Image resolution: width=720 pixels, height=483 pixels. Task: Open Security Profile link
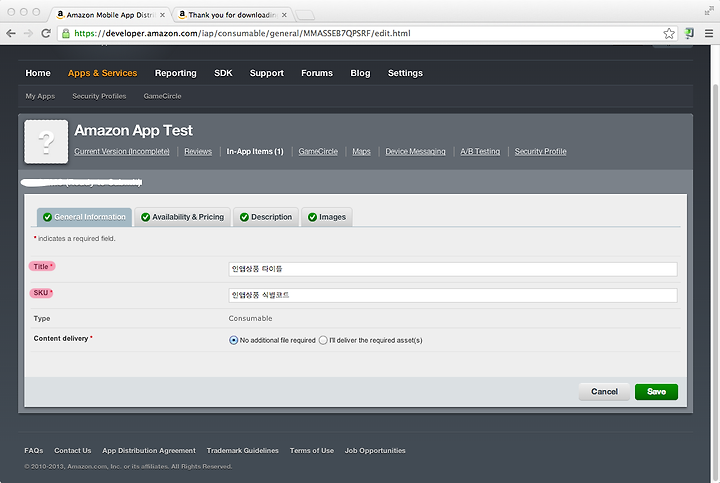540,151
